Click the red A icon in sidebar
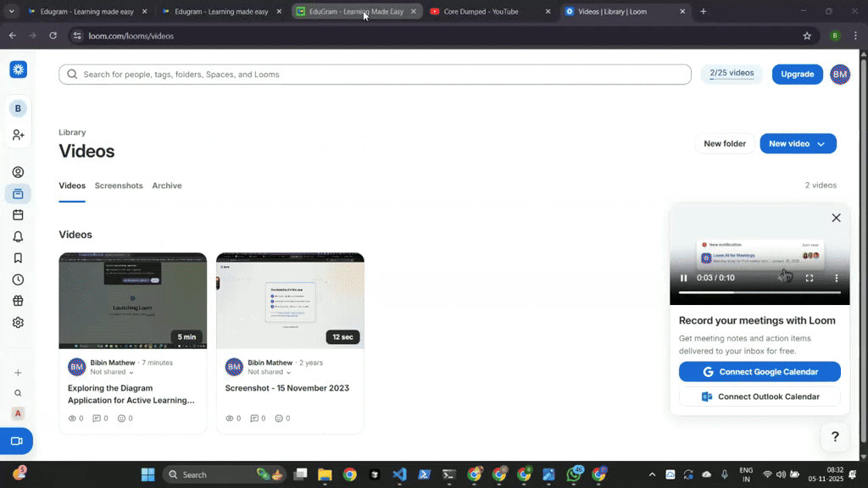The image size is (868, 488). [19, 413]
